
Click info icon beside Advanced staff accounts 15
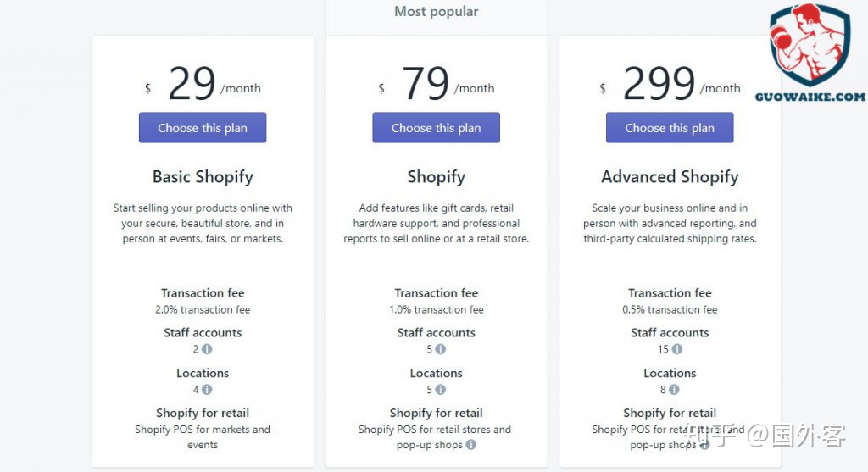pos(677,349)
